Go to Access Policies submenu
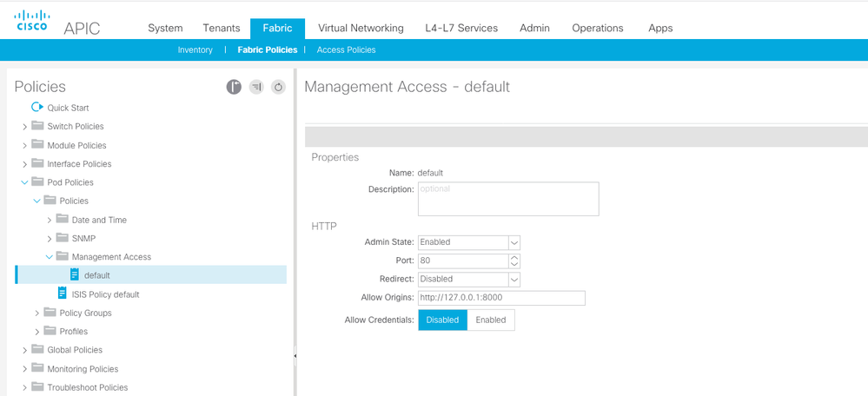 click(x=346, y=49)
